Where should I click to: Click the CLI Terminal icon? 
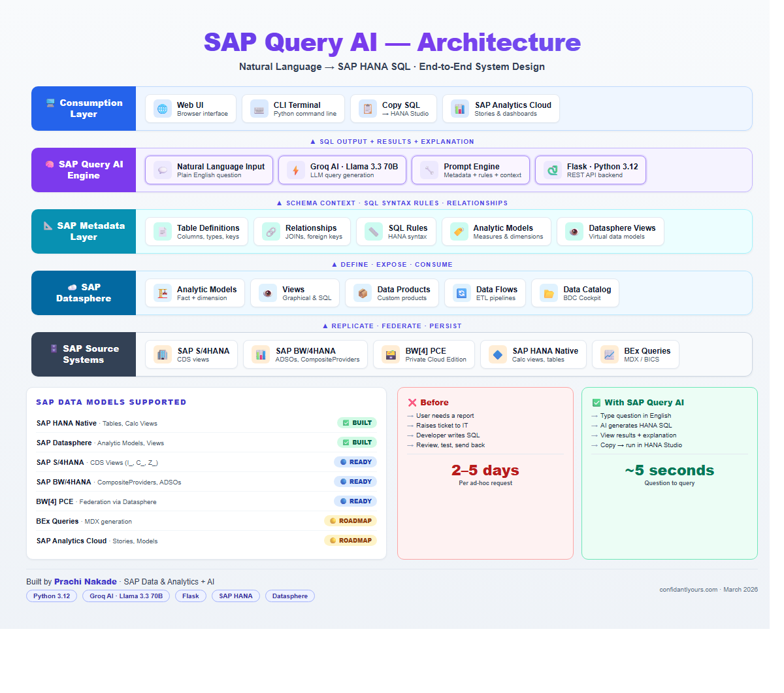click(260, 109)
